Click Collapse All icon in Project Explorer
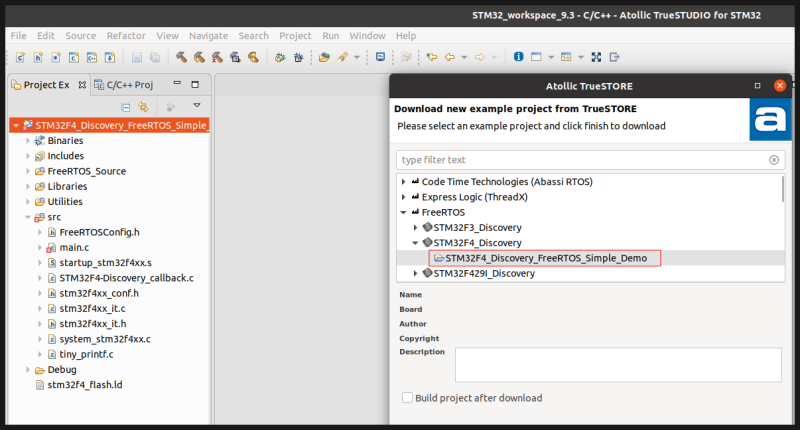The height and width of the screenshot is (430, 800). pos(126,107)
